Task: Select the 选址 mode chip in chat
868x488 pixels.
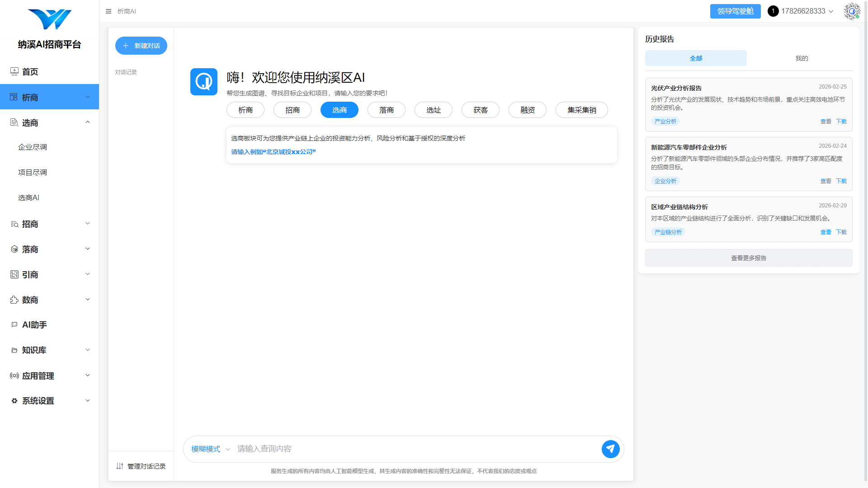Action: pyautogui.click(x=433, y=110)
